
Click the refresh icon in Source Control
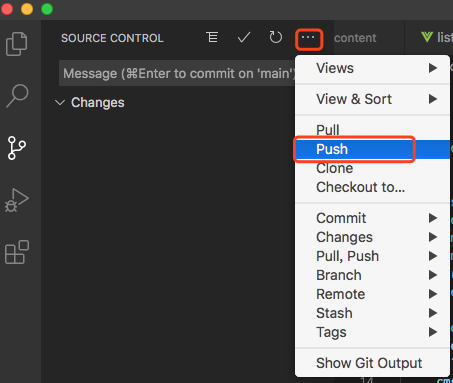tap(275, 37)
